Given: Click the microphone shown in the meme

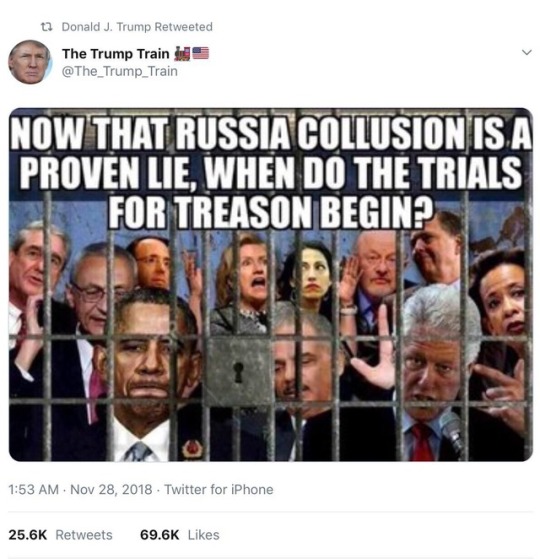Looking at the screenshot, I should (453, 433).
